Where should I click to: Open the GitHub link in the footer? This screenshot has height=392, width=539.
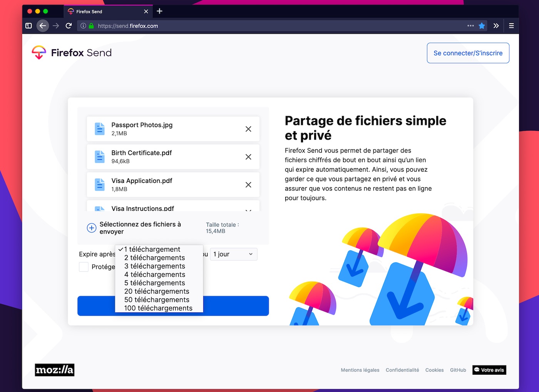[x=458, y=370]
